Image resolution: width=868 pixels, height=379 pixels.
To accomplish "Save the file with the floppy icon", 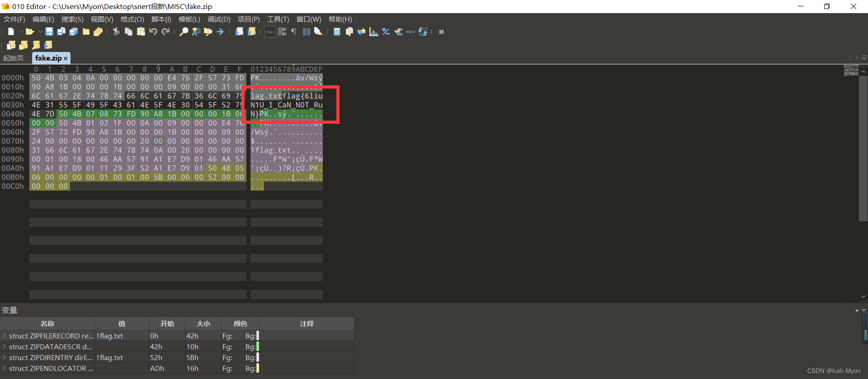I will point(49,32).
